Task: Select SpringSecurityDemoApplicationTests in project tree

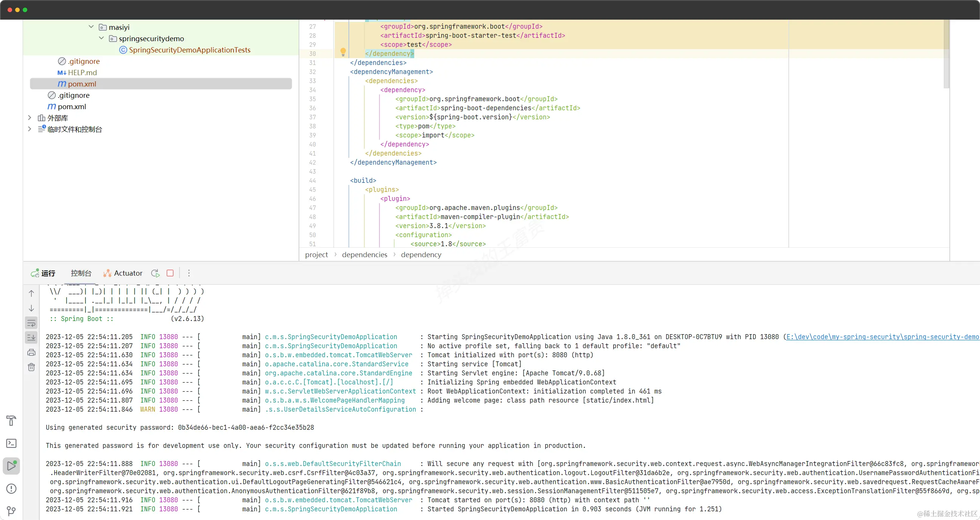Action: [x=189, y=50]
